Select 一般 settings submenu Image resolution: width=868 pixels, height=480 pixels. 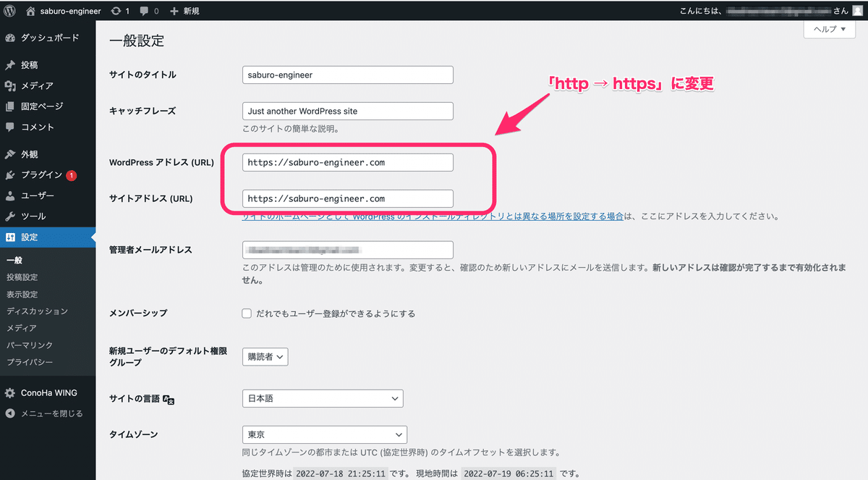click(14, 261)
